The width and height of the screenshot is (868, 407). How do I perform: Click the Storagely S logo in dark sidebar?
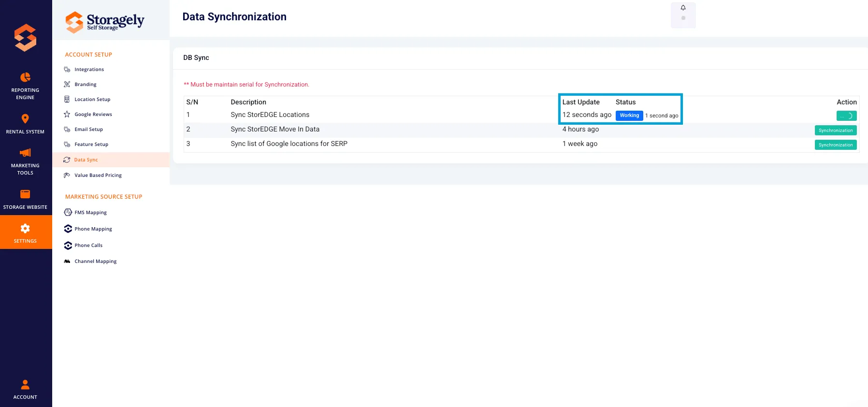pyautogui.click(x=25, y=38)
